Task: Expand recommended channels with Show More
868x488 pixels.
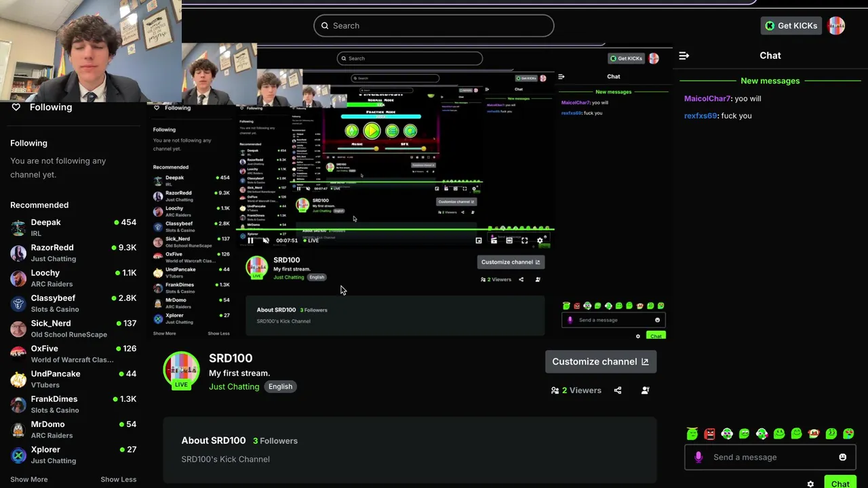Action: click(29, 479)
